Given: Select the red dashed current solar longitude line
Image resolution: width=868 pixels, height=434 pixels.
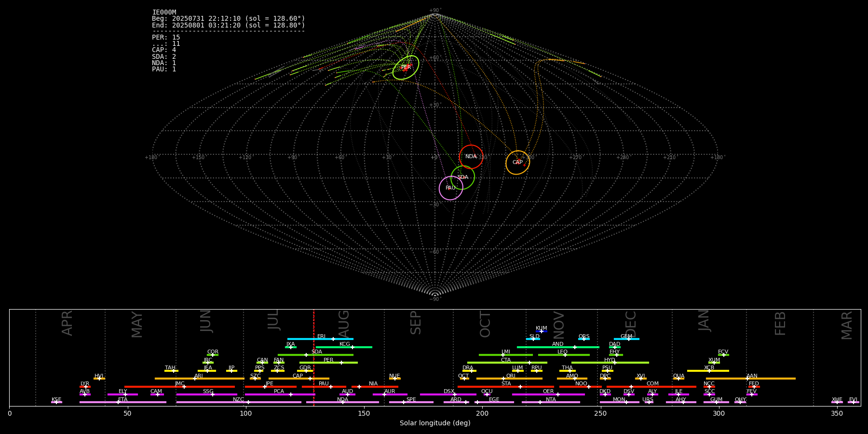Looking at the screenshot, I should 313,357.
